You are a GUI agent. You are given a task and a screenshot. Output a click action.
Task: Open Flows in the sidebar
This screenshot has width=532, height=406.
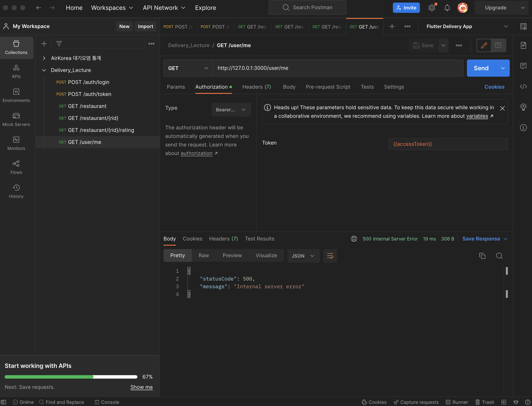tap(16, 167)
